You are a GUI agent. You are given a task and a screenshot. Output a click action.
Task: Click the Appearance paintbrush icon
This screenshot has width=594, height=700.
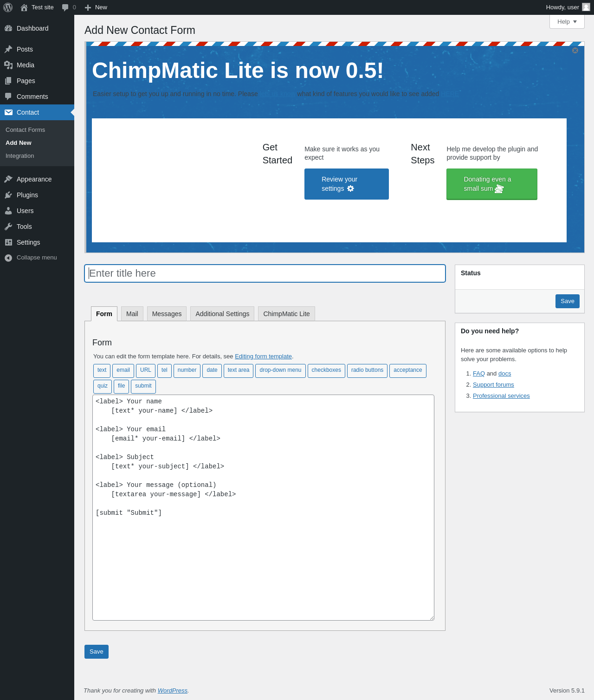pyautogui.click(x=8, y=179)
